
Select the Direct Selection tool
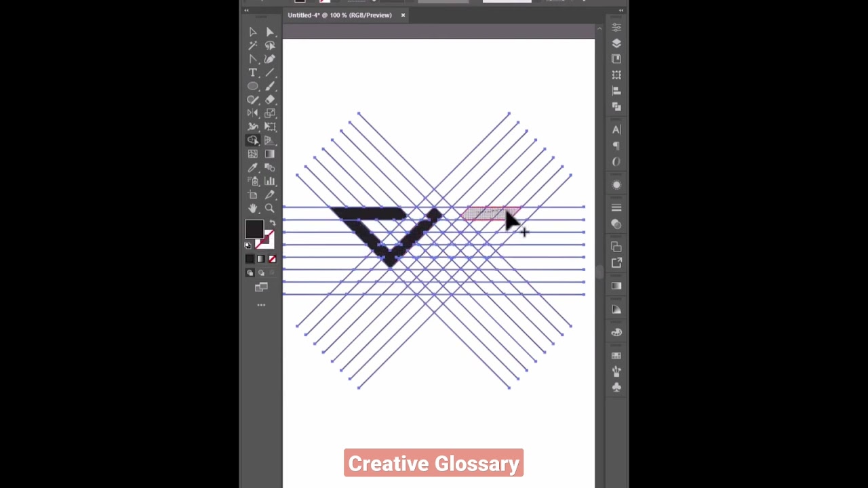pos(270,32)
